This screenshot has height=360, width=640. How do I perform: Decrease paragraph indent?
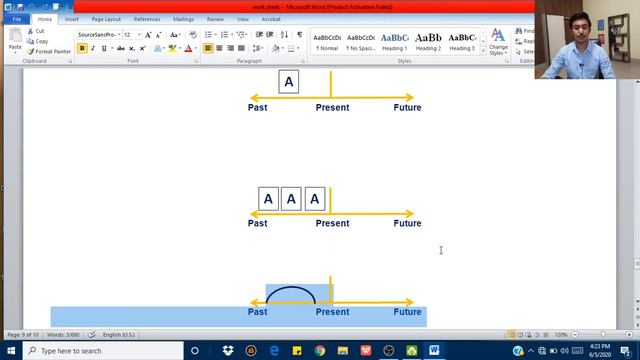pos(259,35)
